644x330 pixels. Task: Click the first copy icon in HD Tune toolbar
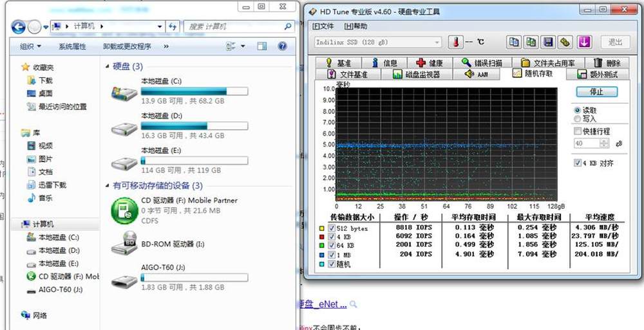[514, 42]
